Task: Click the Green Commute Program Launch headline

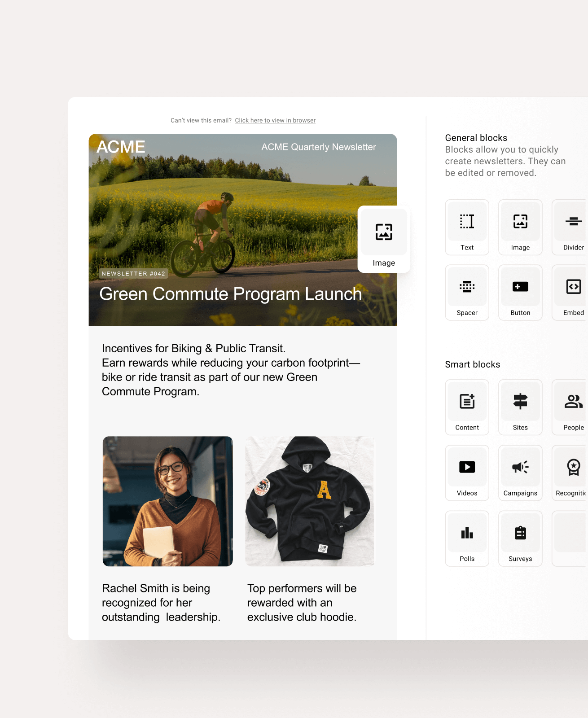Action: click(x=230, y=294)
